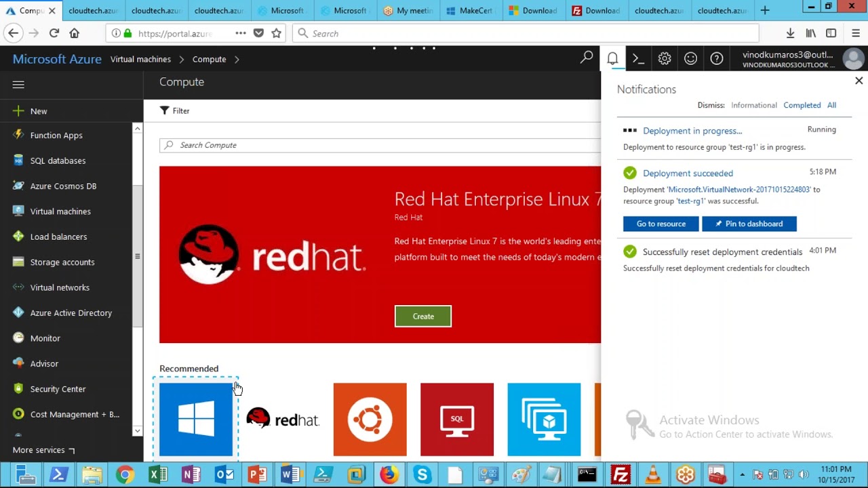Screen dimensions: 868x488
Task: Select the virtual machine scale set tile
Action: click(544, 420)
